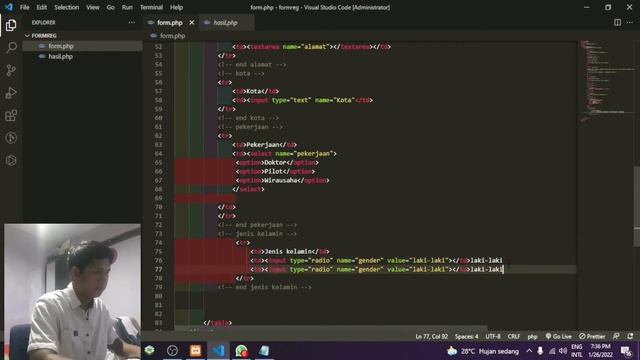Click form.php in the breadcrumb bar
Viewport: 640px width, 360px height.
tap(172, 36)
